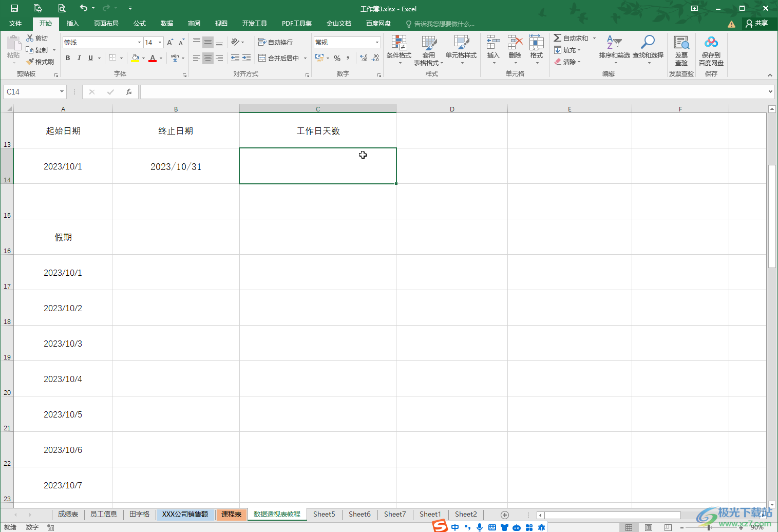Apply percent style to the cell

337,58
